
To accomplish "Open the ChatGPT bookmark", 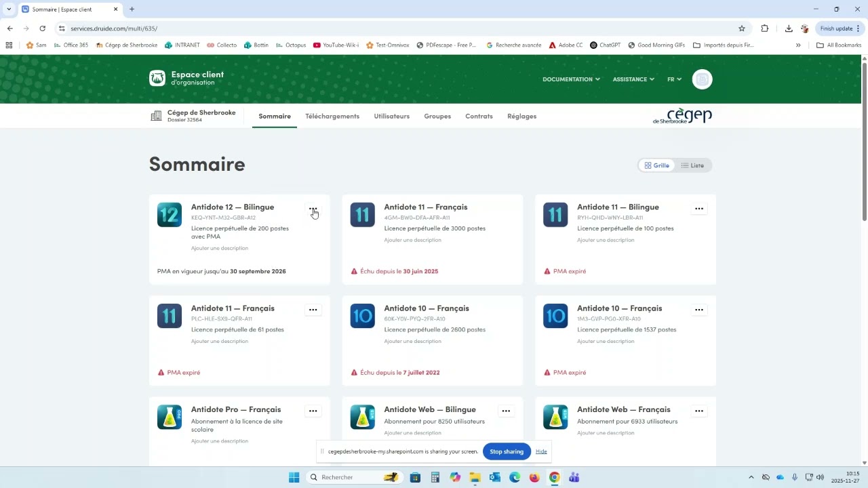I will 605,45.
